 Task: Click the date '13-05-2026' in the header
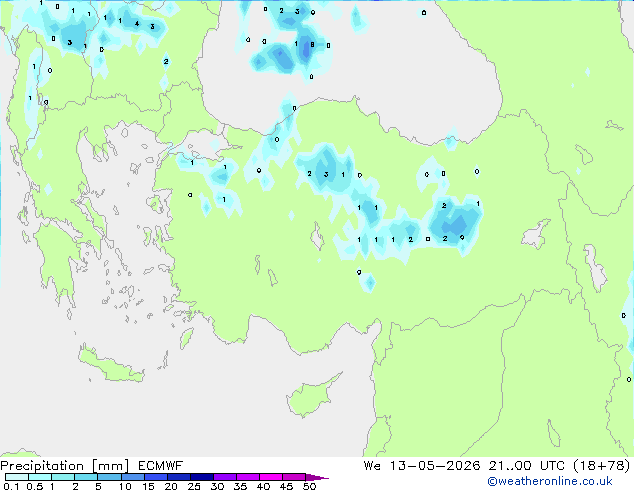tap(435, 466)
